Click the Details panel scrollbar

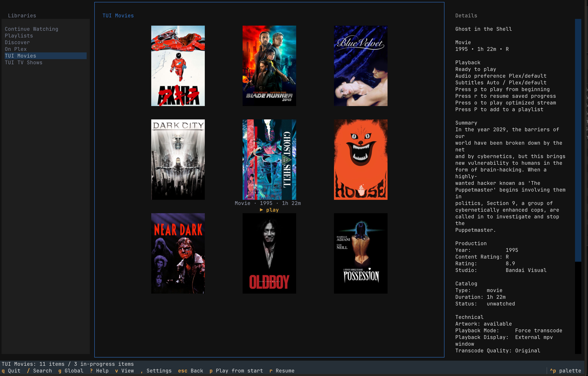point(578,140)
